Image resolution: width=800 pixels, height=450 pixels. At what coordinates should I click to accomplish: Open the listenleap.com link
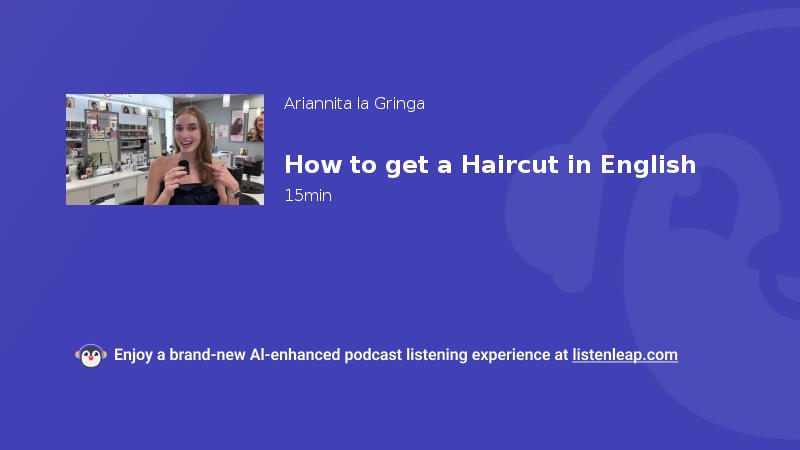625,355
